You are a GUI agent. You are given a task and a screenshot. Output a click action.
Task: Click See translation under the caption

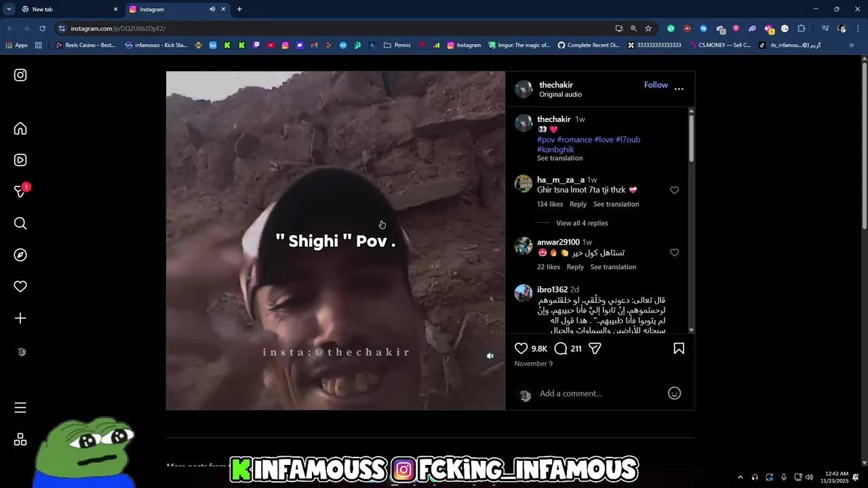click(x=559, y=158)
